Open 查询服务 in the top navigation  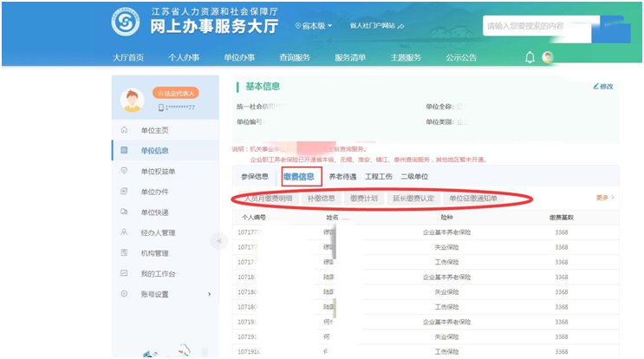click(294, 58)
